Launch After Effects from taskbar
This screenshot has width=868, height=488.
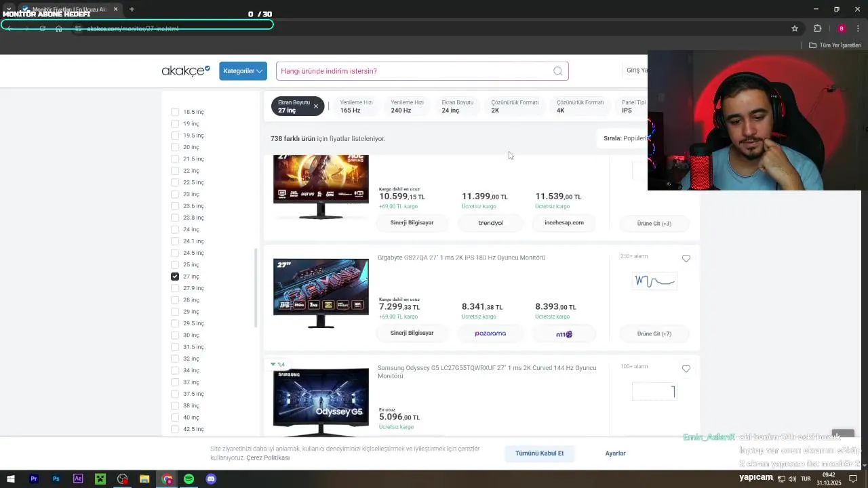(x=78, y=479)
